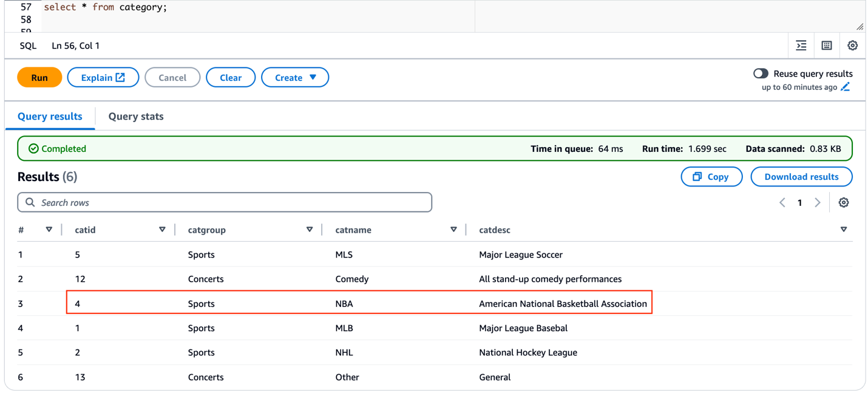Screen dimensions: 868x393
Task: Go to next results page
Action: (818, 203)
